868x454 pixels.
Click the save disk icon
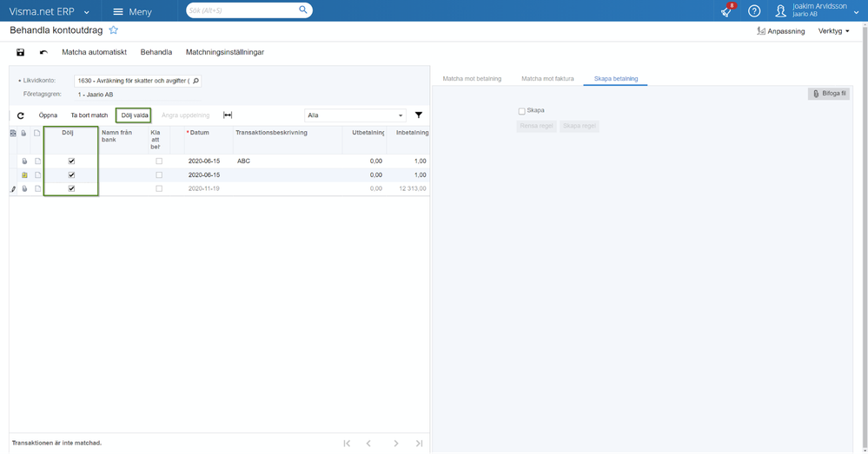tap(21, 52)
